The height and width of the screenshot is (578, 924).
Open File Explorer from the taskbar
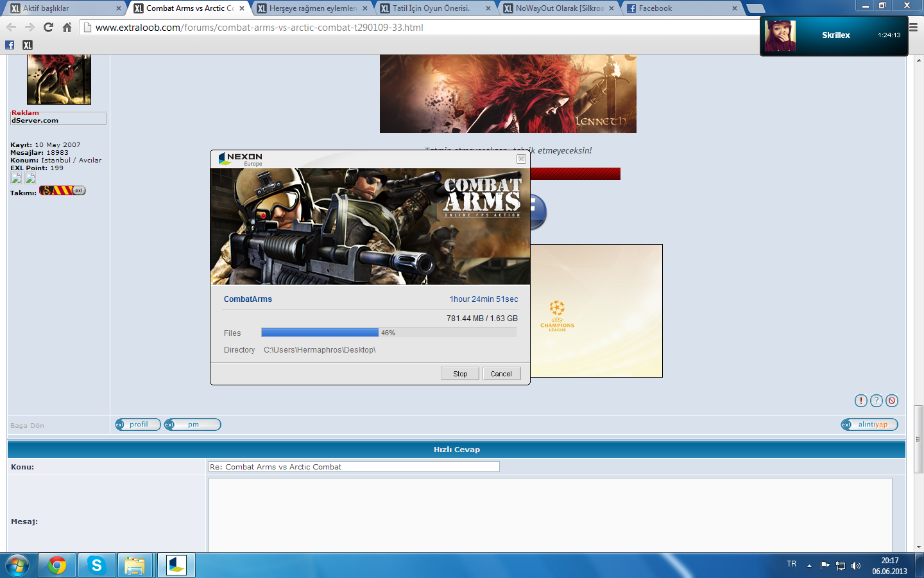click(x=135, y=565)
